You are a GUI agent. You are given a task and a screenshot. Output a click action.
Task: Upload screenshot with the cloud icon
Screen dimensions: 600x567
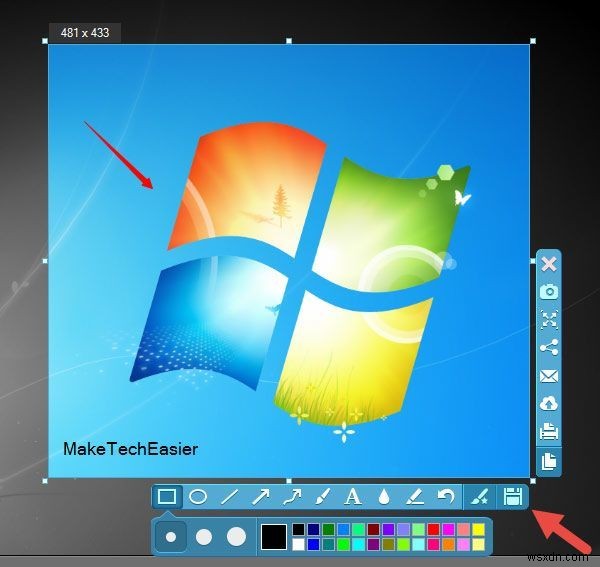coord(549,404)
